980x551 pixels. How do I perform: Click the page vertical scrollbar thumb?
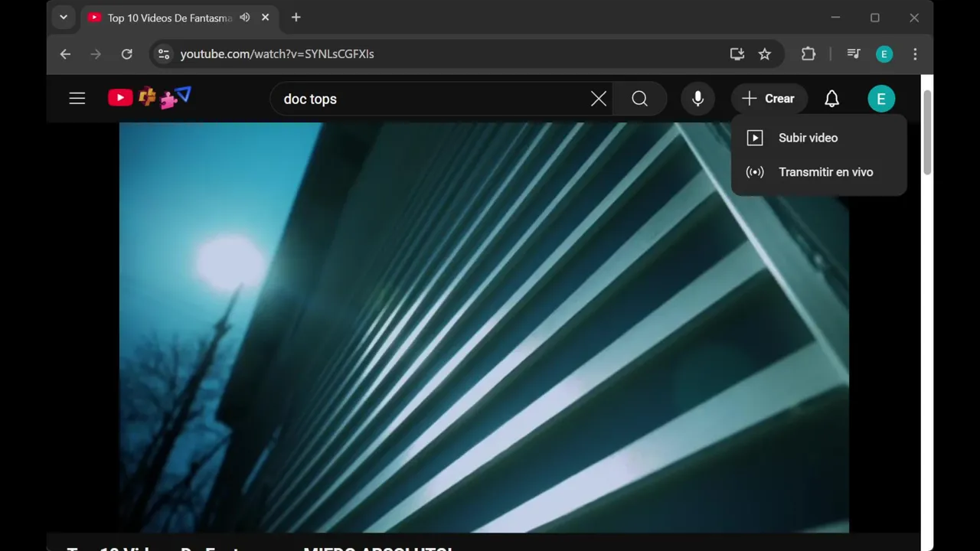(x=927, y=133)
